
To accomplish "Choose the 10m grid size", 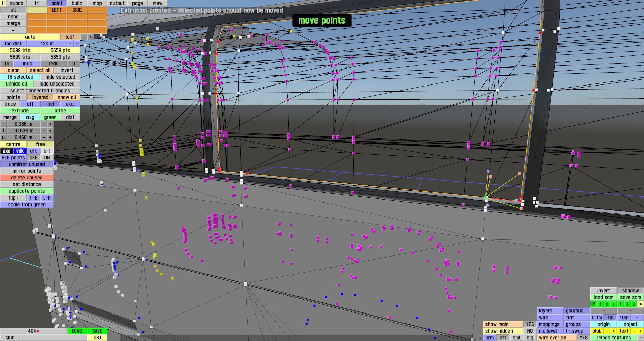I will 624,318.
